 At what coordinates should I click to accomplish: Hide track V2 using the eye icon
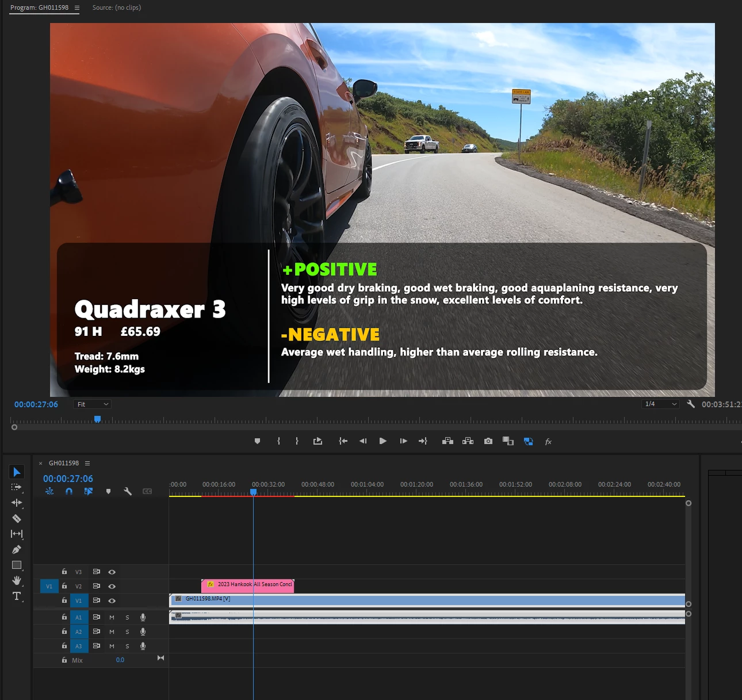tap(112, 586)
